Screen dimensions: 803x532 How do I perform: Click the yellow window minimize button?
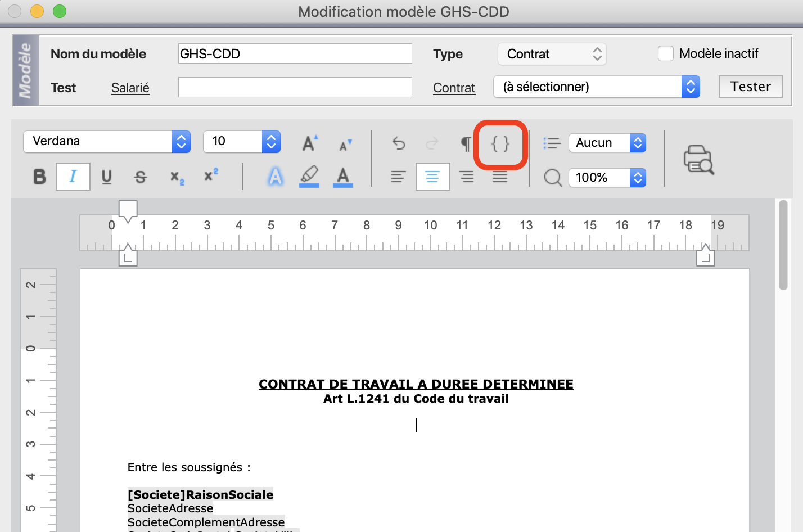pos(37,11)
